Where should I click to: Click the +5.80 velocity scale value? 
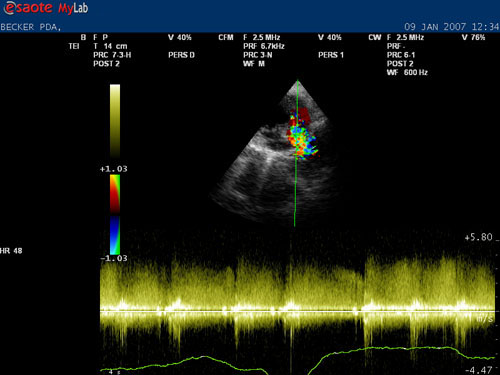pos(478,237)
